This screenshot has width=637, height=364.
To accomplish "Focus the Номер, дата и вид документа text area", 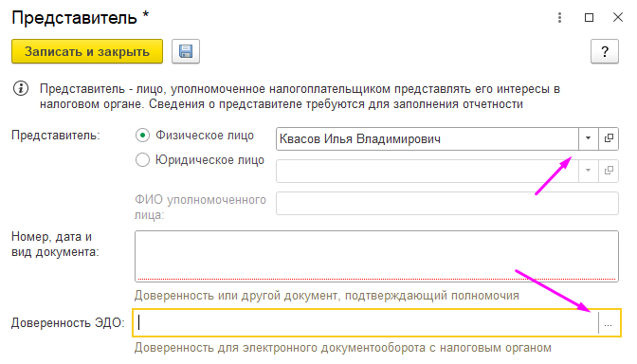I will 376,256.
